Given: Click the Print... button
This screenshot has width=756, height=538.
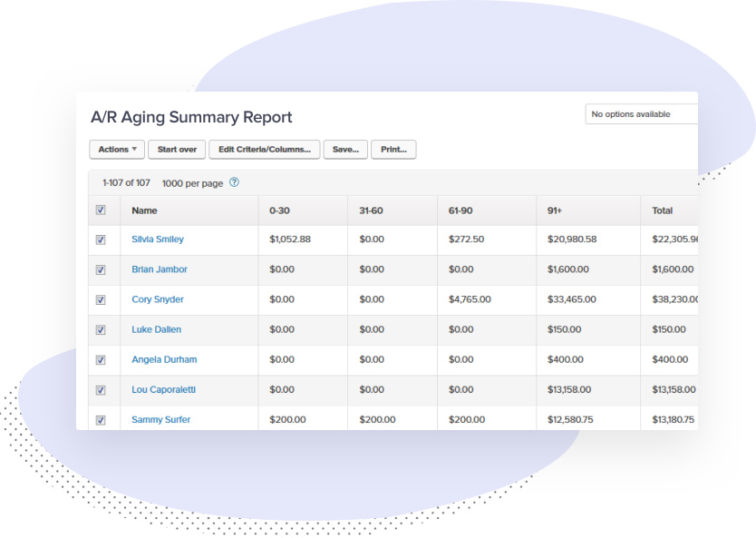Looking at the screenshot, I should coord(393,150).
